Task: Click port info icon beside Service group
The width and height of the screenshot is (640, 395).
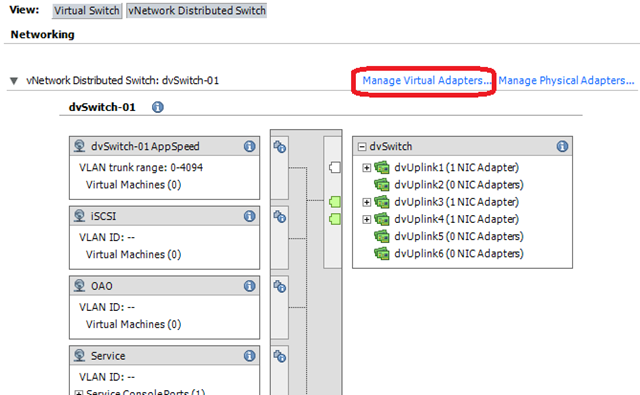Action: pyautogui.click(x=280, y=356)
